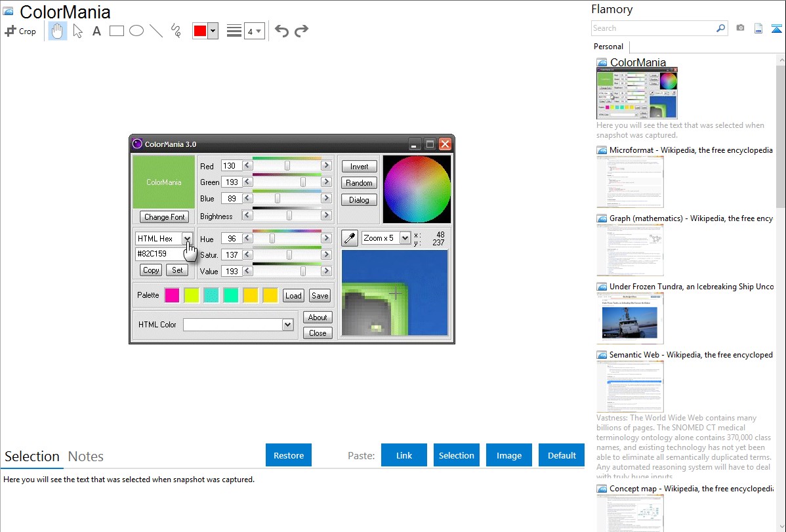The image size is (786, 532).
Task: Open the line width 4 dropdown
Action: [254, 31]
